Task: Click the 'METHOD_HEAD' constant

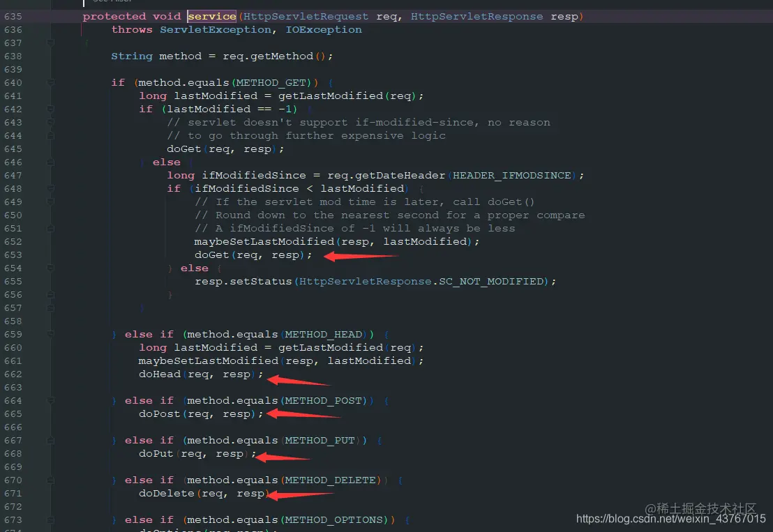Action: 324,335
